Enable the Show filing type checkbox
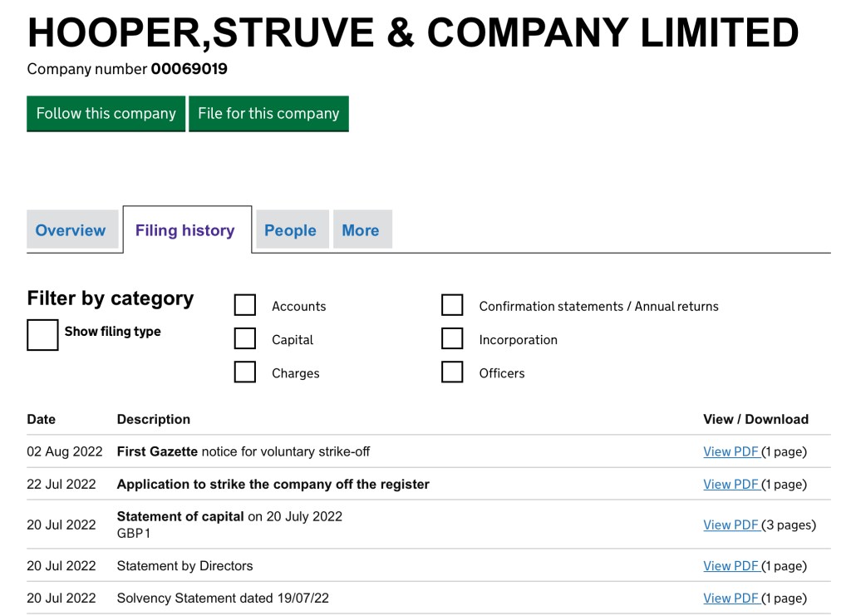This screenshot has height=616, width=851. click(42, 335)
